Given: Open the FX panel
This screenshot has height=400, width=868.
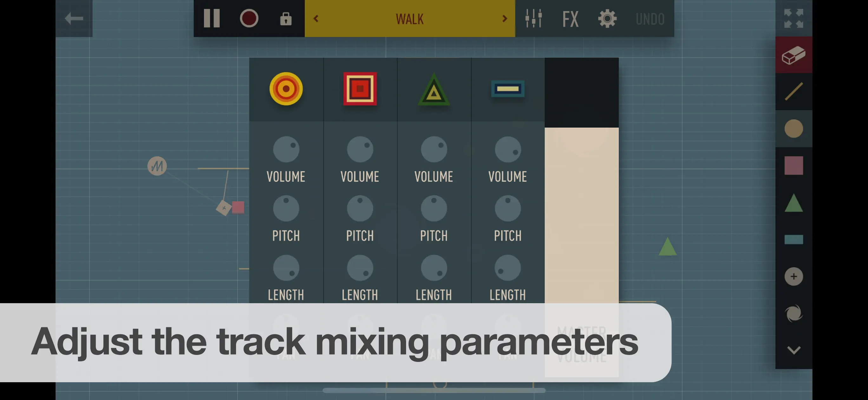Looking at the screenshot, I should coord(570,19).
